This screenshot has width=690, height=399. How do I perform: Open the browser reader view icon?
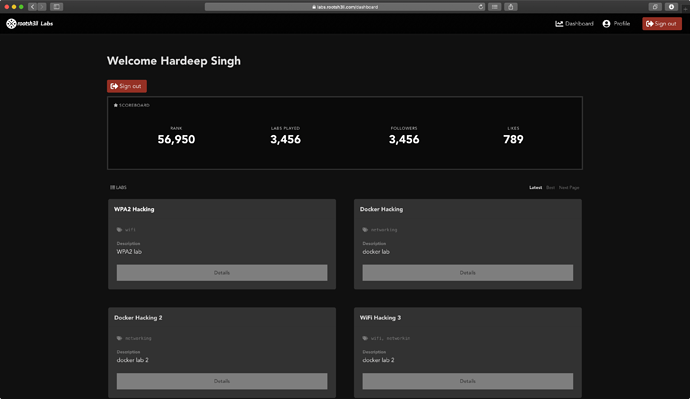click(495, 7)
